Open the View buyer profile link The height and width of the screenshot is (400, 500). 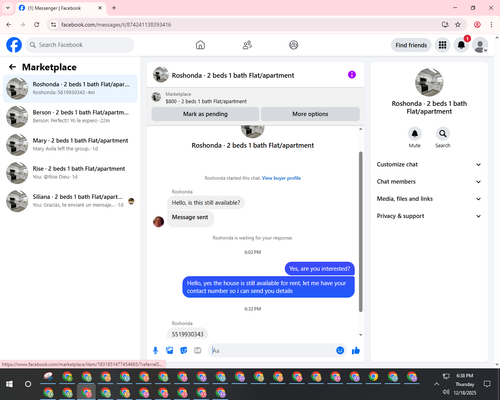coord(281,178)
